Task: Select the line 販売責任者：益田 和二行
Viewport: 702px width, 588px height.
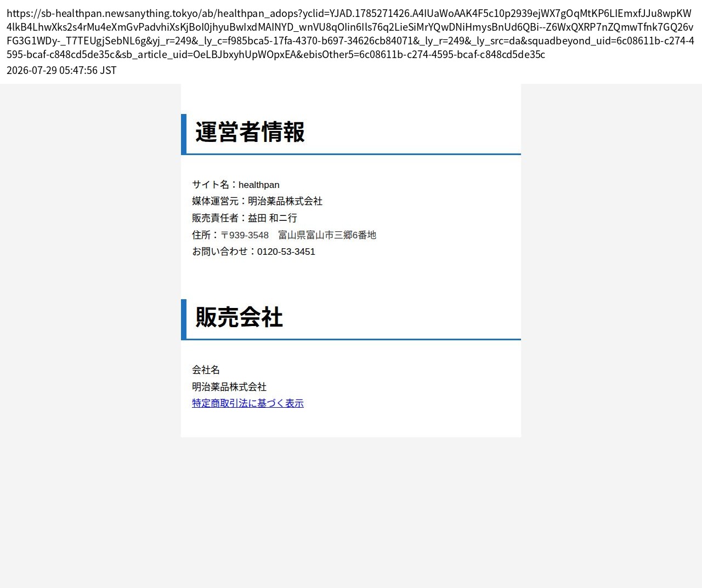Action: click(245, 218)
